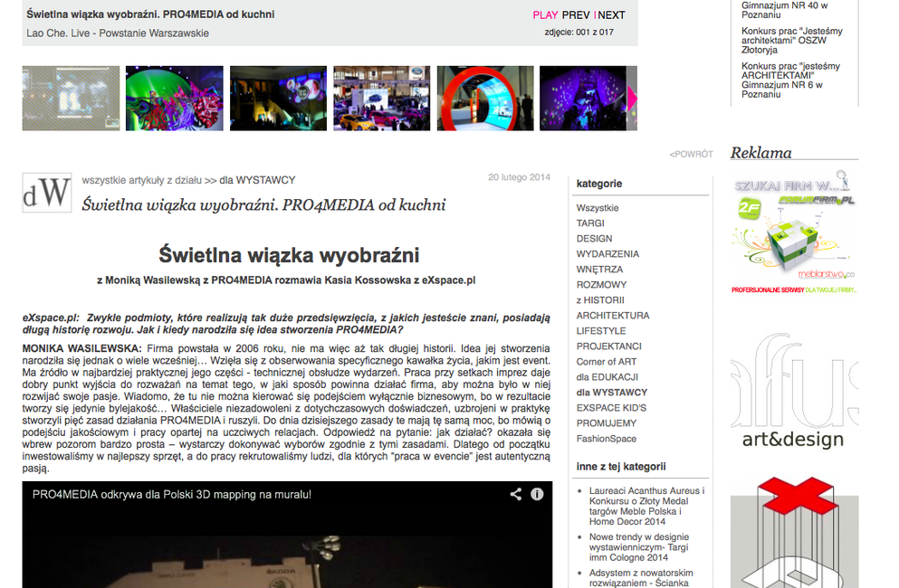Select the Wszystkie category
Image resolution: width=899 pixels, height=588 pixels.
(x=598, y=207)
